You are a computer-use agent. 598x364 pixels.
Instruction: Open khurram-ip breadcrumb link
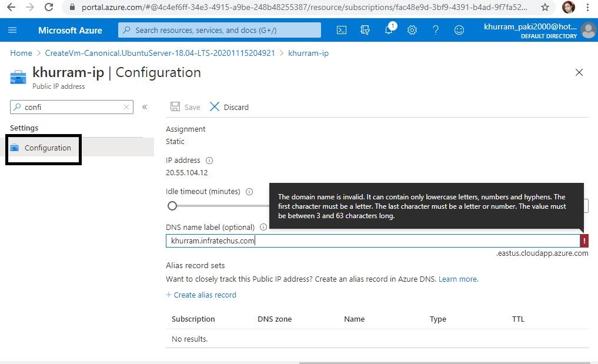[x=308, y=53]
